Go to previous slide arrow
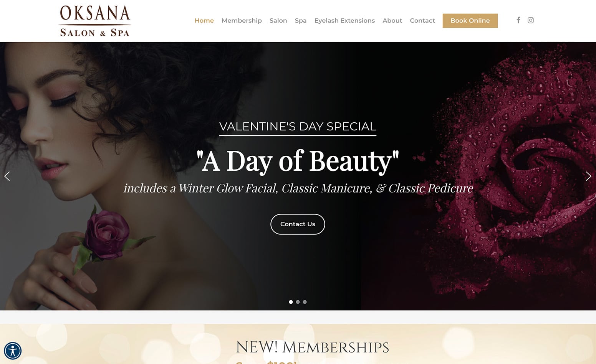Image resolution: width=596 pixels, height=364 pixels. pyautogui.click(x=7, y=176)
